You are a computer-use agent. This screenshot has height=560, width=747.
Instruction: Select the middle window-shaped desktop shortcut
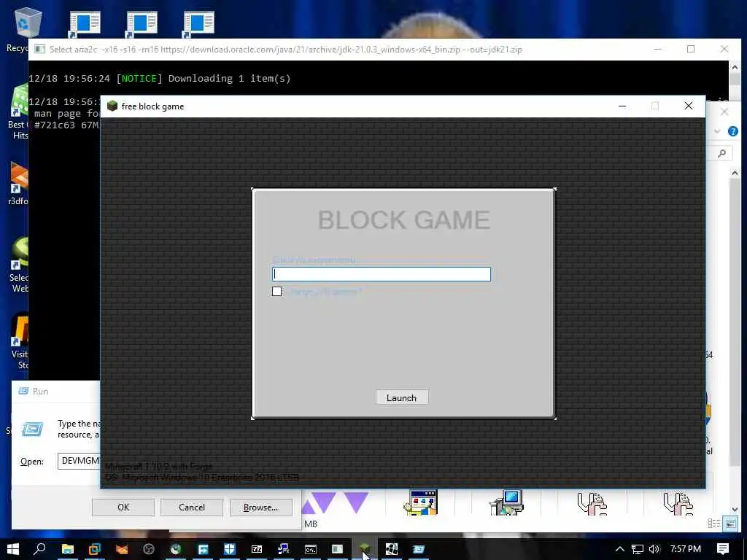coord(141,24)
